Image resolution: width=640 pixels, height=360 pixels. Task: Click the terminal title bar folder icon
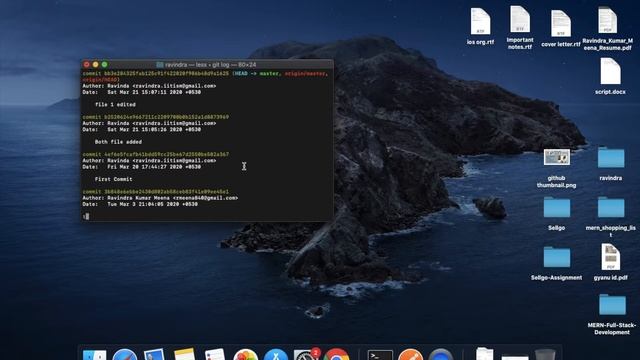pos(160,64)
